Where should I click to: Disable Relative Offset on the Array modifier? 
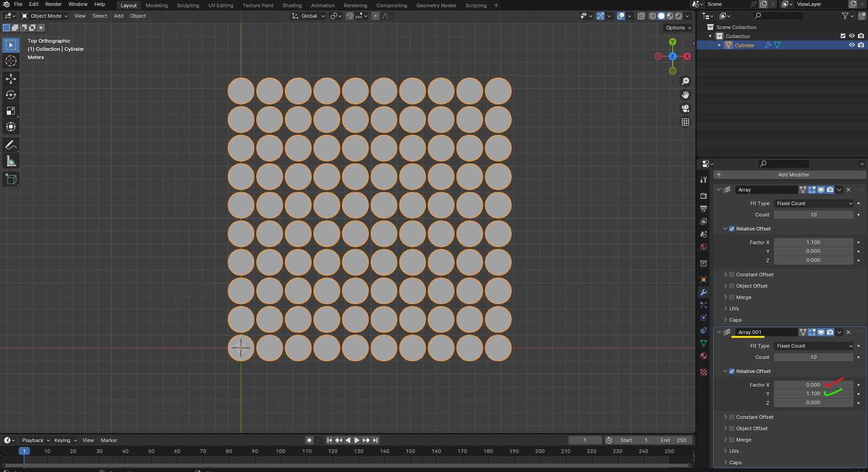click(732, 229)
